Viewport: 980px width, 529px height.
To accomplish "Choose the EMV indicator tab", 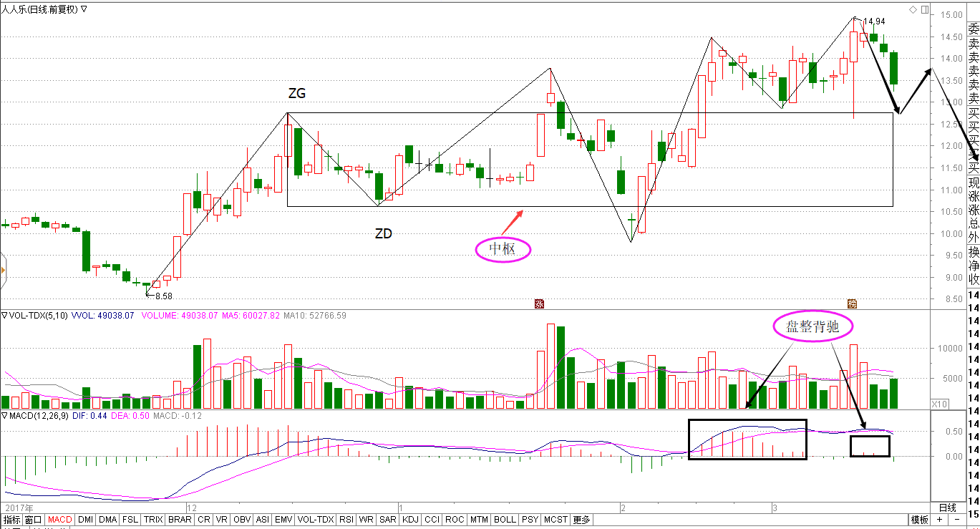I will pyautogui.click(x=284, y=520).
